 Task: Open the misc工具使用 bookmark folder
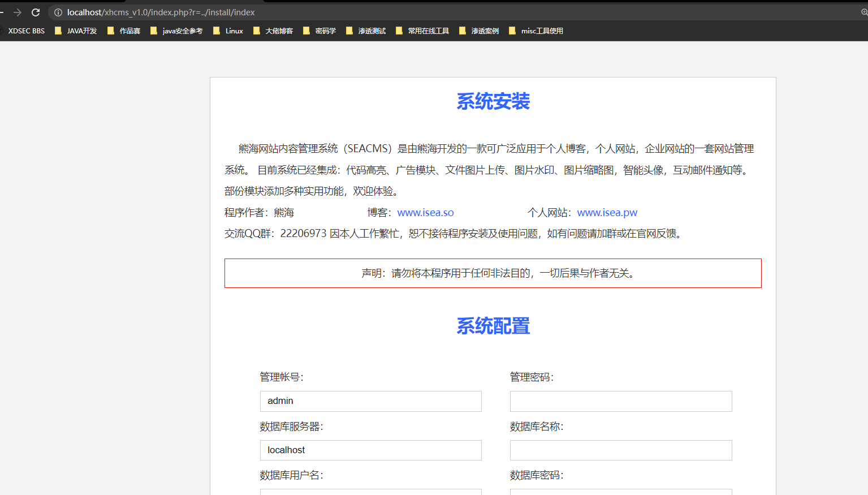pos(536,31)
